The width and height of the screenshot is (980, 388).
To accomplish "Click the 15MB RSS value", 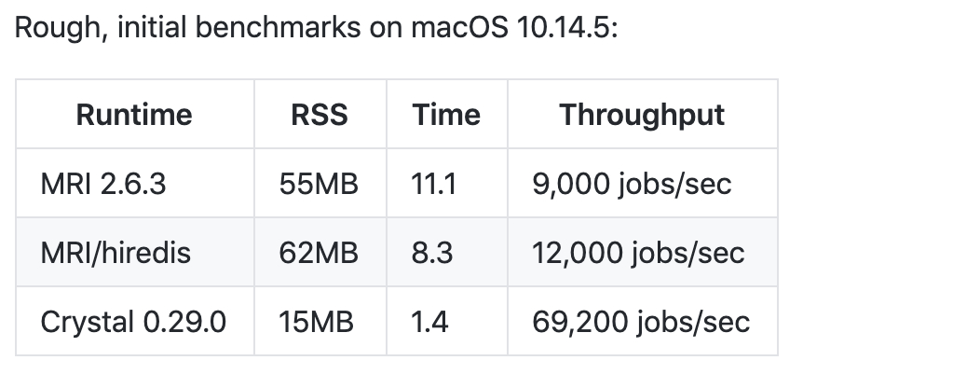I will coord(316,322).
